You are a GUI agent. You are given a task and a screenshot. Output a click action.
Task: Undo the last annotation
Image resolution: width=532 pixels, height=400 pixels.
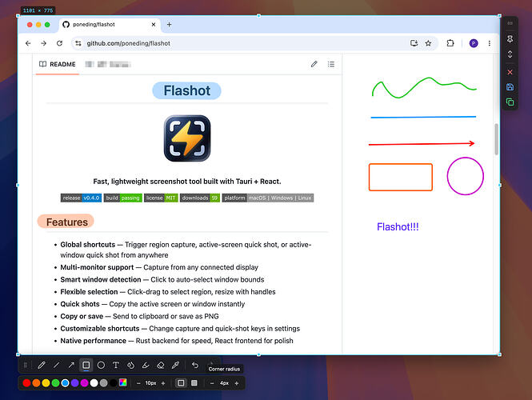195,365
